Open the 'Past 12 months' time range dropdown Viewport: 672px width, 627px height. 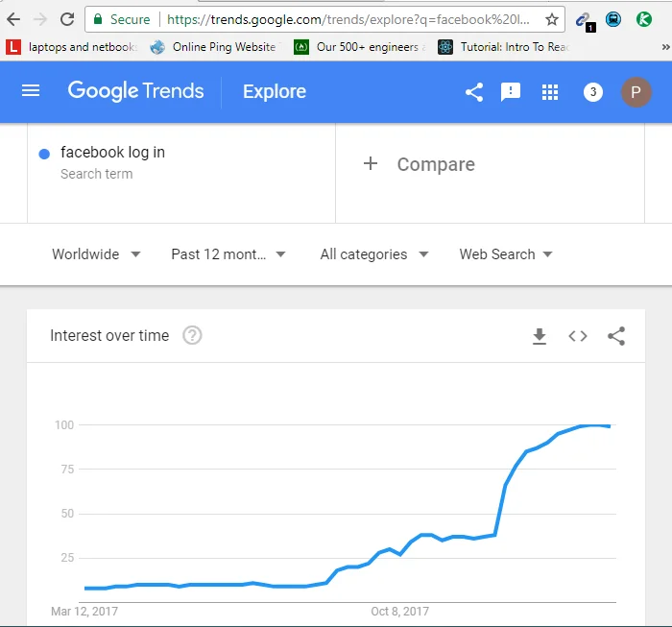(x=228, y=254)
